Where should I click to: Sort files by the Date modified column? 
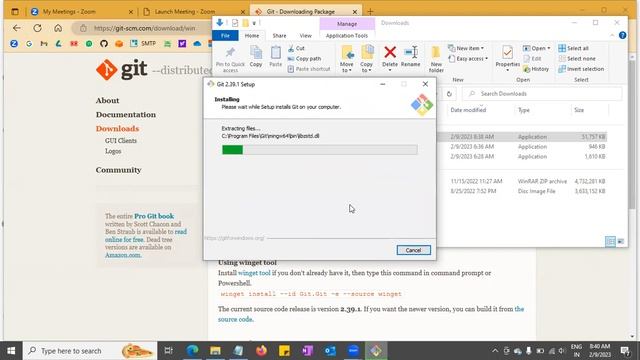point(469,110)
